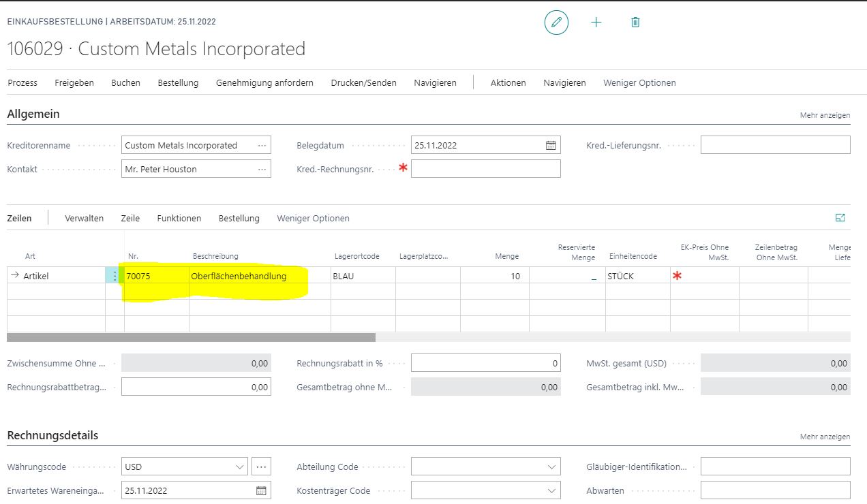The height and width of the screenshot is (504, 867).
Task: Click ellipsis lookup in Kontakt field
Action: [x=262, y=169]
